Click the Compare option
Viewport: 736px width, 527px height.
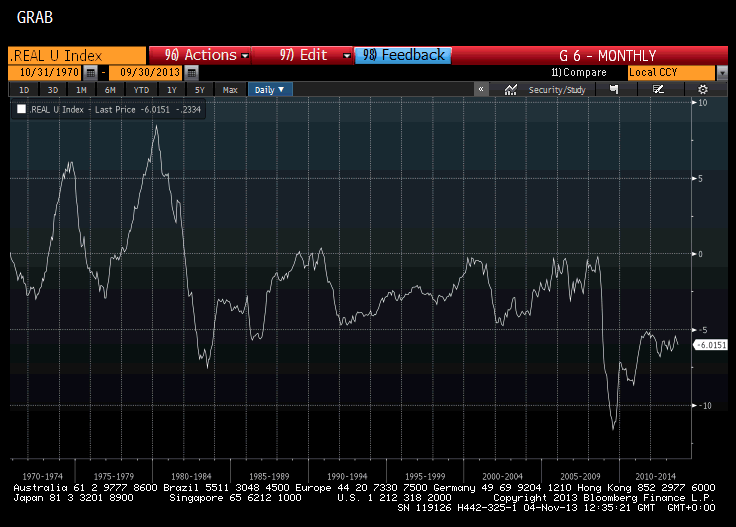579,72
